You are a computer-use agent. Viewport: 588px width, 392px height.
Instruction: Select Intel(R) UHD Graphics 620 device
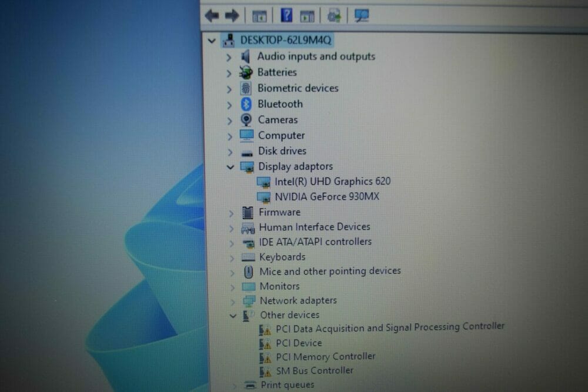[x=333, y=182]
